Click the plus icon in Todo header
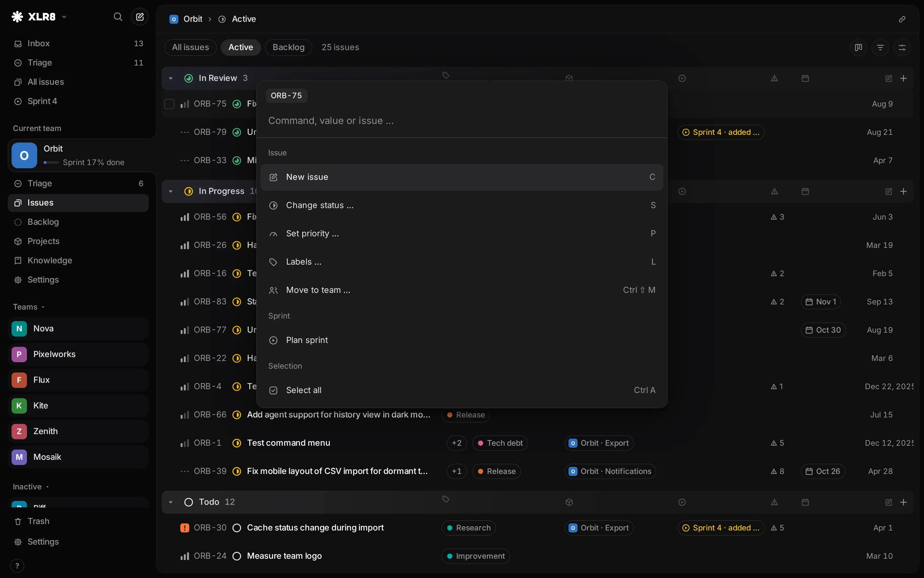Image resolution: width=924 pixels, height=578 pixels. 903,502
